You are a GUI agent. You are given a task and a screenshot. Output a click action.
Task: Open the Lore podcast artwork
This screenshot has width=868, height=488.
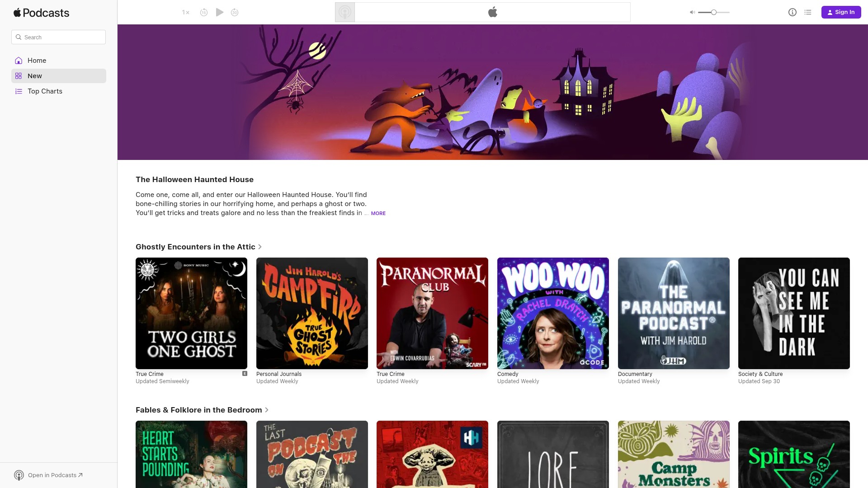click(553, 454)
